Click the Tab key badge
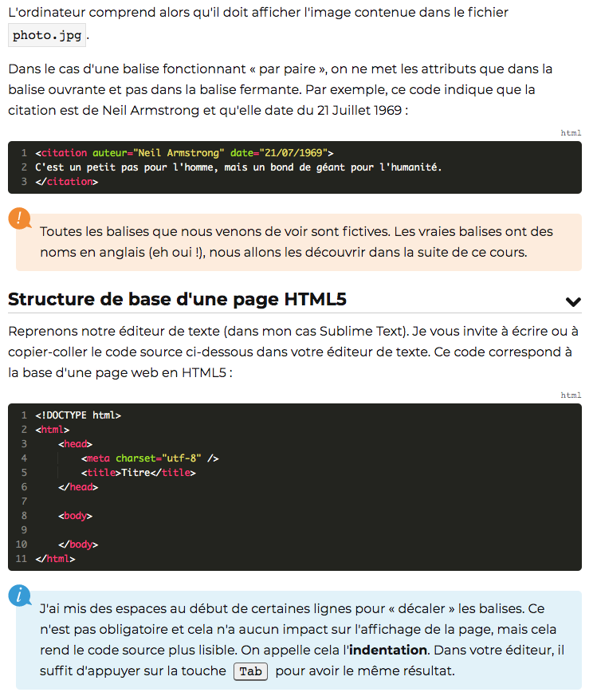Viewport: 593px width, 700px height. click(x=250, y=671)
